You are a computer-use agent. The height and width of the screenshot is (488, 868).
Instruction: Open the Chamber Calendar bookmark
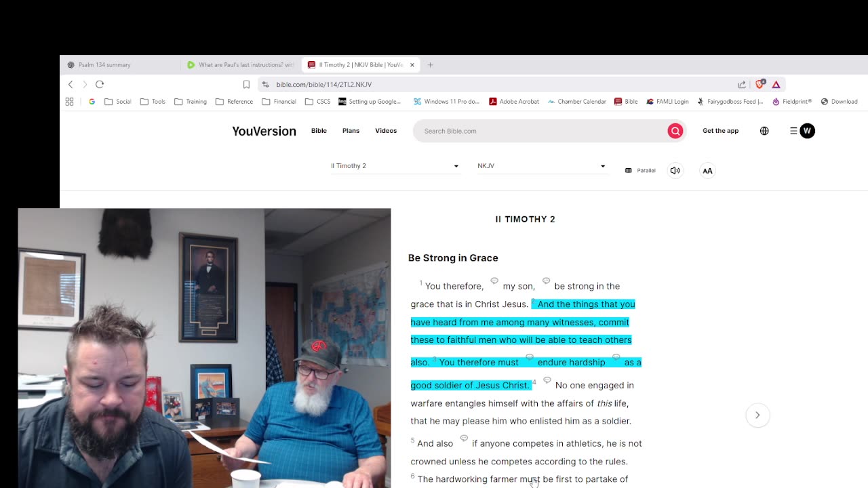(x=577, y=102)
